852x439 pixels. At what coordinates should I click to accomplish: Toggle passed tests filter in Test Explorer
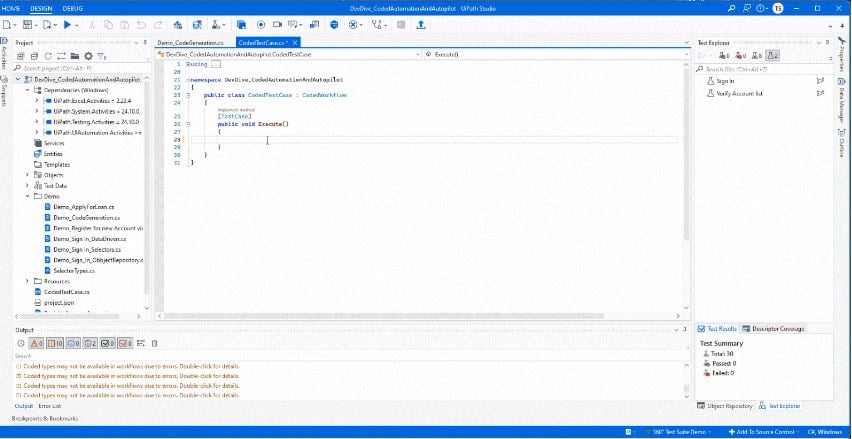[724, 55]
